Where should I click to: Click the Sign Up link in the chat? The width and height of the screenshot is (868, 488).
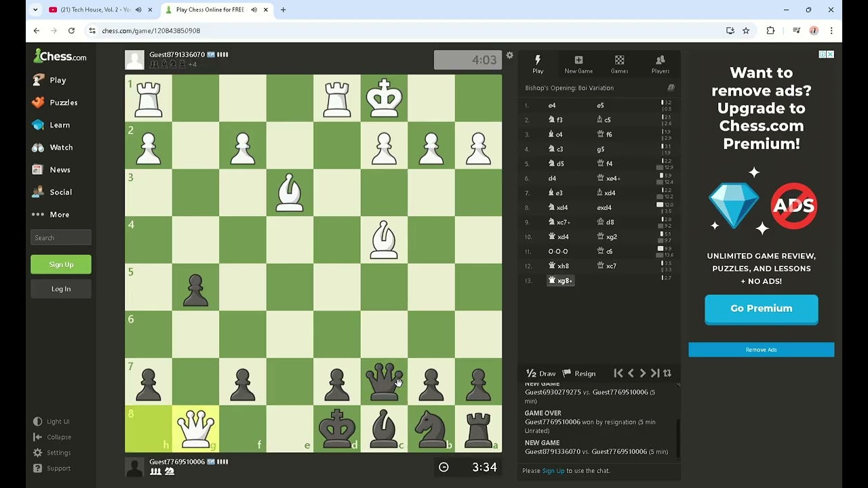click(553, 470)
